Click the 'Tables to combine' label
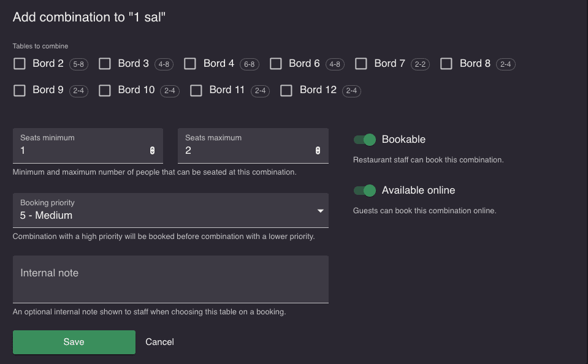The image size is (588, 364). click(x=40, y=46)
